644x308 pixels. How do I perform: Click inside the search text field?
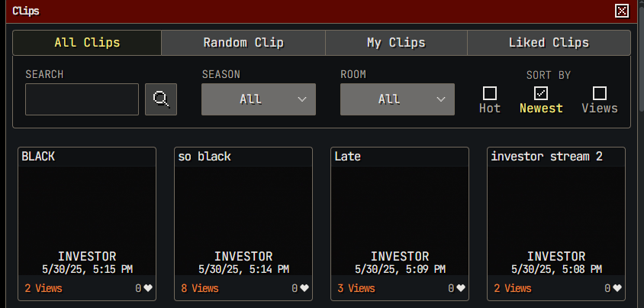pos(82,99)
